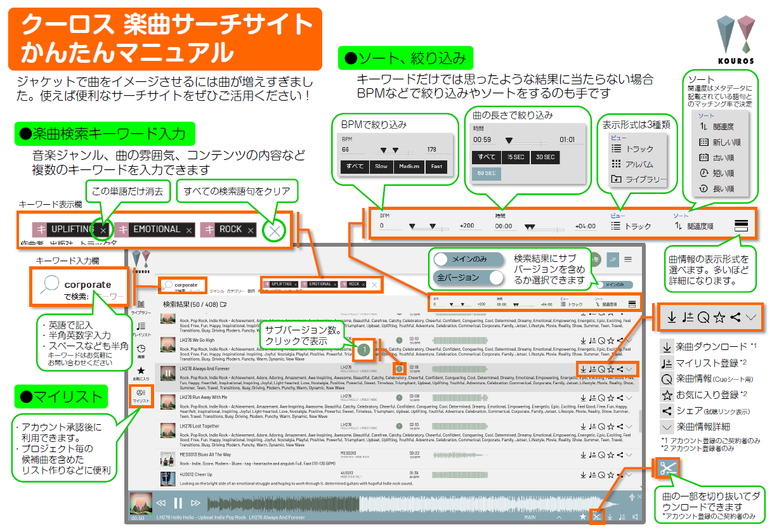Viewport: 772px width, 532px height.
Task: Click the album thumbnail of MESS013 Blues All The Way
Action: 168,458
